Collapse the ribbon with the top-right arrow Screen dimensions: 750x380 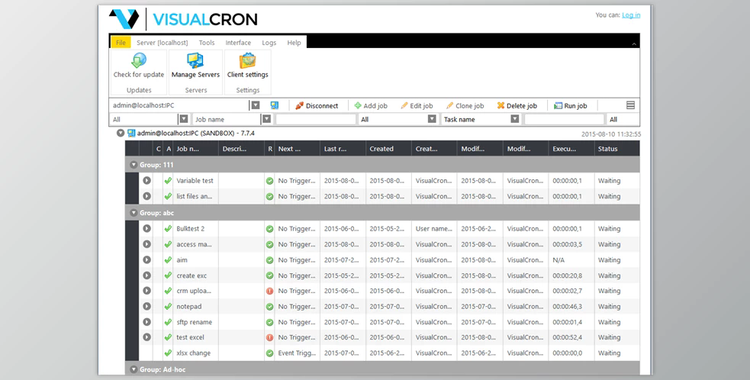(x=634, y=44)
